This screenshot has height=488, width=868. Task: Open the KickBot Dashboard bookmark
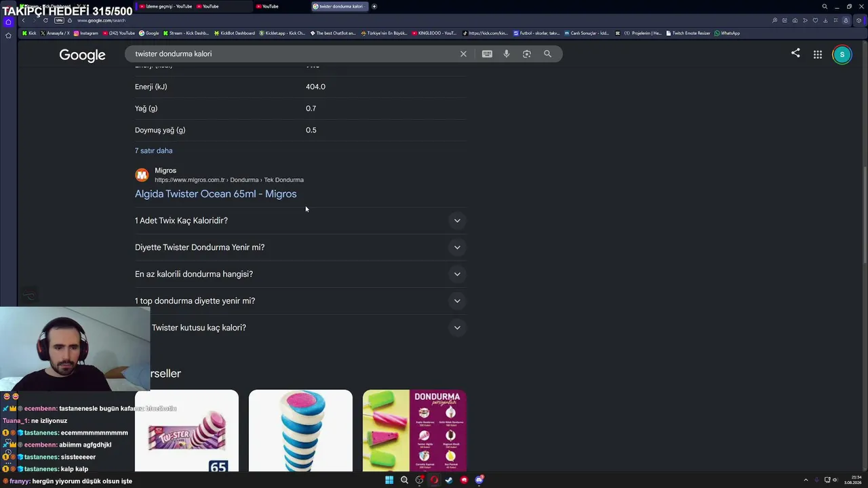[x=234, y=33]
